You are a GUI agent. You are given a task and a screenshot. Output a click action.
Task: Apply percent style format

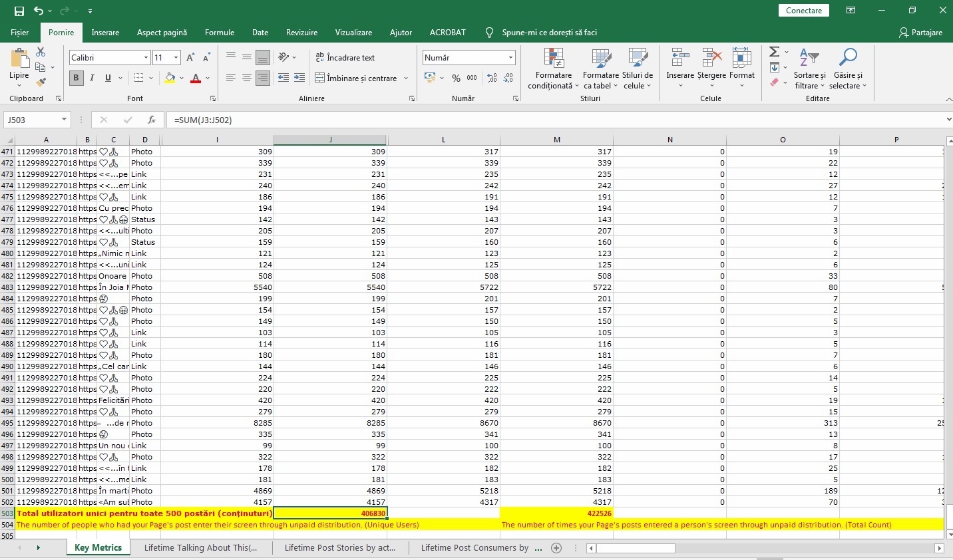(x=456, y=78)
